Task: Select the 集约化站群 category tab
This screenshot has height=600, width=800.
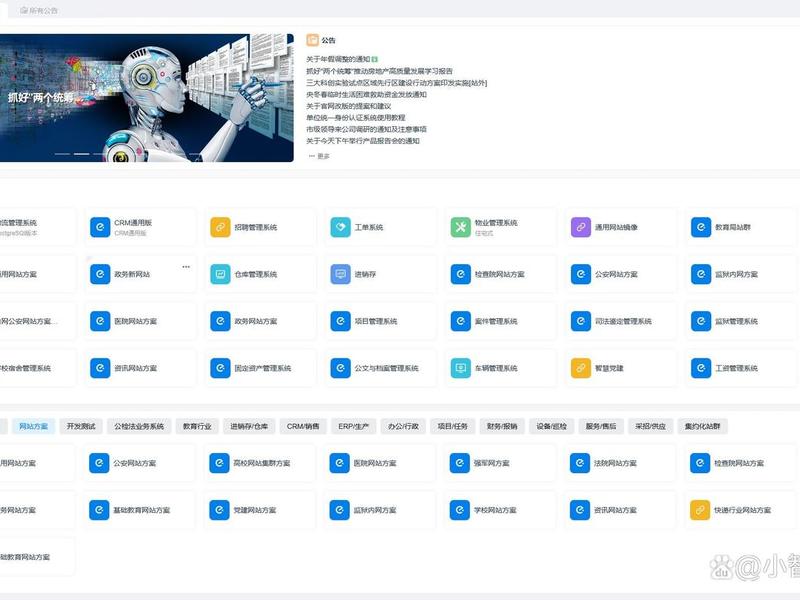Action: (703, 426)
